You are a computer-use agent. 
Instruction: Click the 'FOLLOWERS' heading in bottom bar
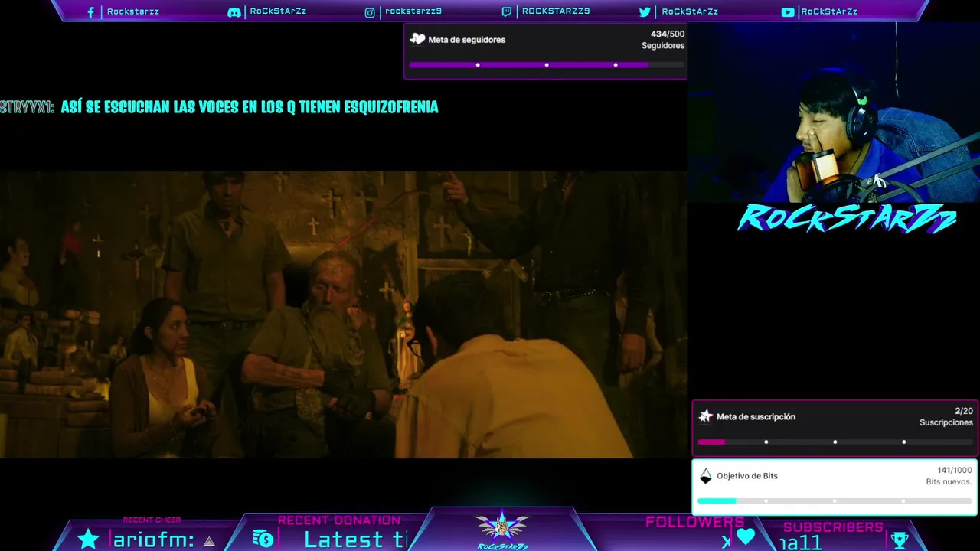(694, 522)
